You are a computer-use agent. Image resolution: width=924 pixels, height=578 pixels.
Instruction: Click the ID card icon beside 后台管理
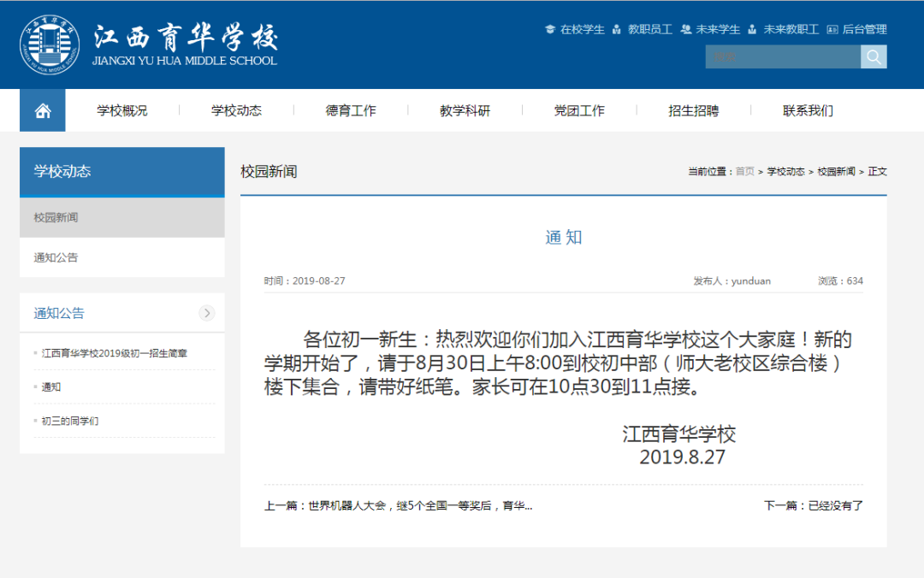[x=832, y=29]
